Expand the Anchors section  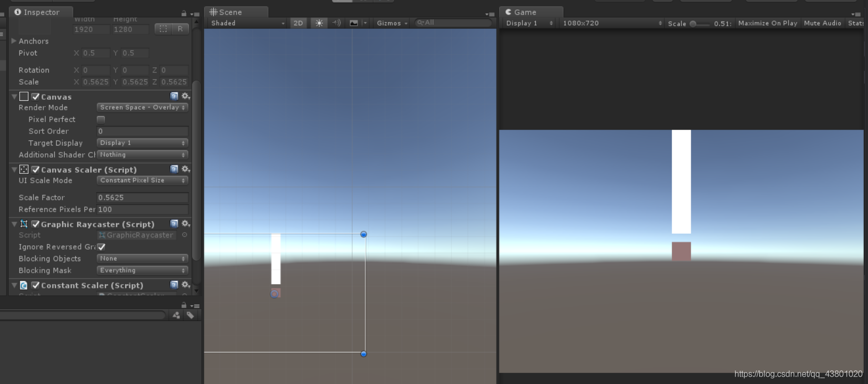(14, 41)
